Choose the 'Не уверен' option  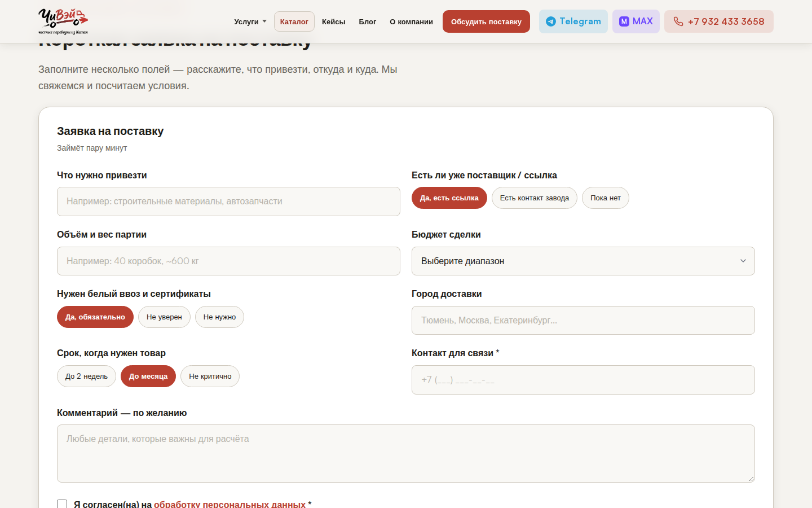coord(164,317)
